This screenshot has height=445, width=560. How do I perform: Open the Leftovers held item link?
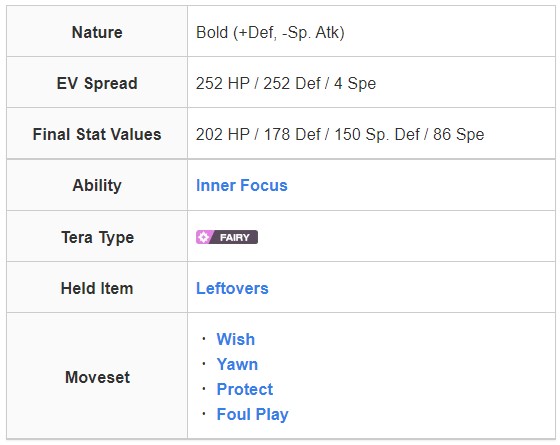pyautogui.click(x=232, y=288)
